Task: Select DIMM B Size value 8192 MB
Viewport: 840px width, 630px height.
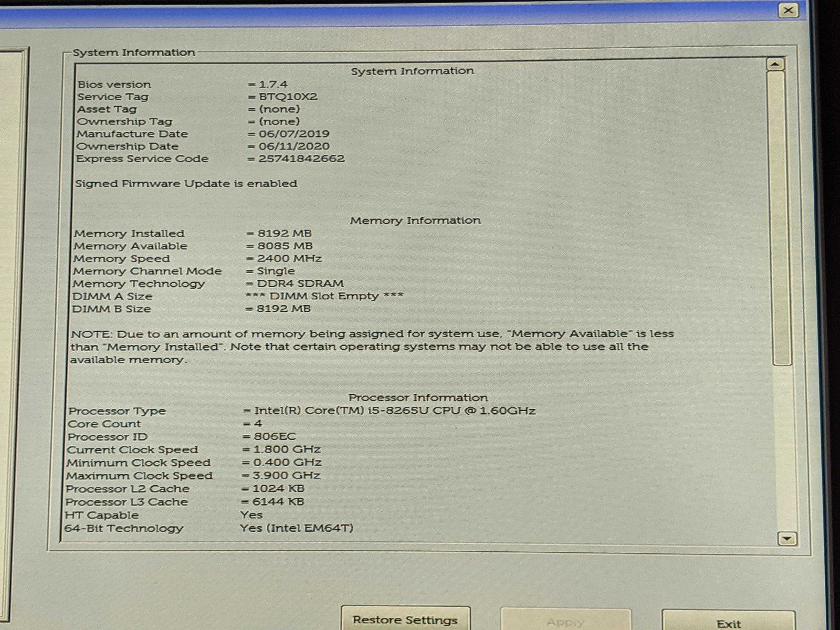Action: (x=283, y=309)
